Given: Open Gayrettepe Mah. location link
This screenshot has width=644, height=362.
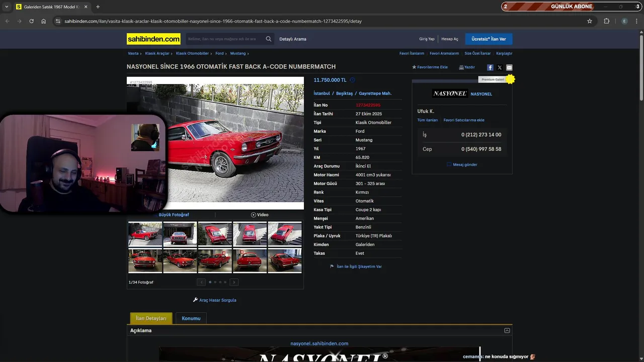Looking at the screenshot, I should [375, 94].
